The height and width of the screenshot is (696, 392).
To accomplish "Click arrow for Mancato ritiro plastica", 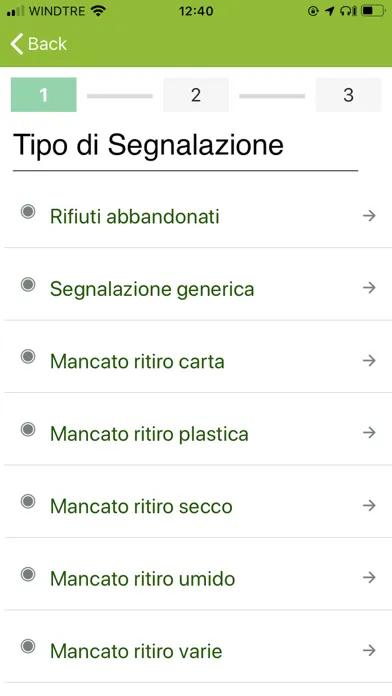I will click(x=369, y=432).
